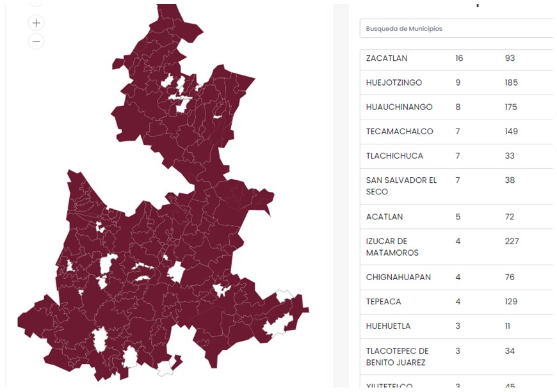
Task: Select the TLACHICHUCA row
Action: (394, 155)
